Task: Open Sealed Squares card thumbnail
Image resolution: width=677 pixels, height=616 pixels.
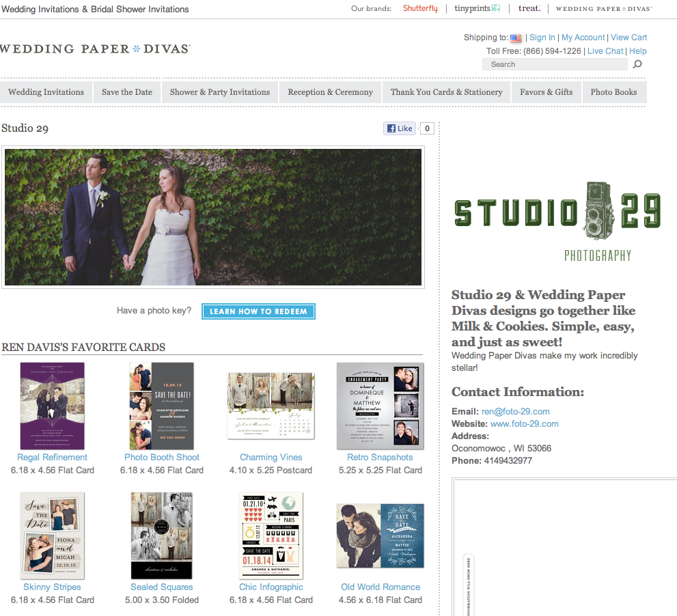Action: [x=161, y=535]
